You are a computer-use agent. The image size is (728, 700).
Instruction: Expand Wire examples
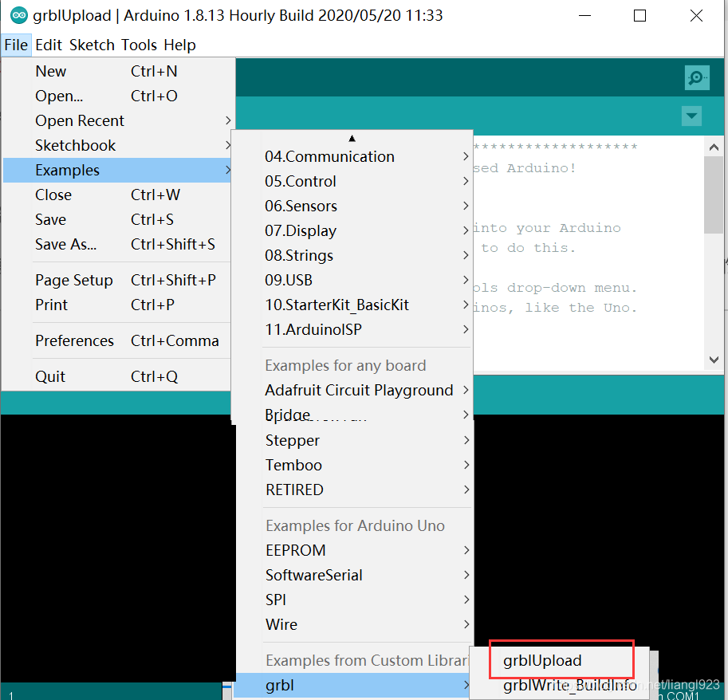click(x=355, y=624)
